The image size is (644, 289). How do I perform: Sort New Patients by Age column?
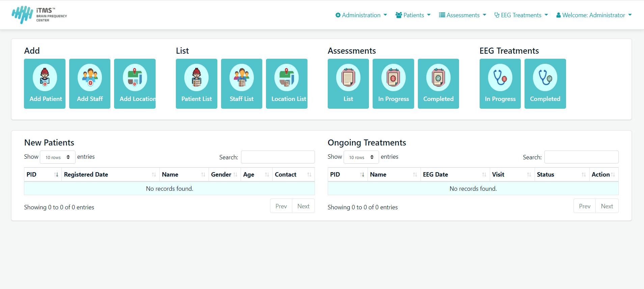point(257,175)
